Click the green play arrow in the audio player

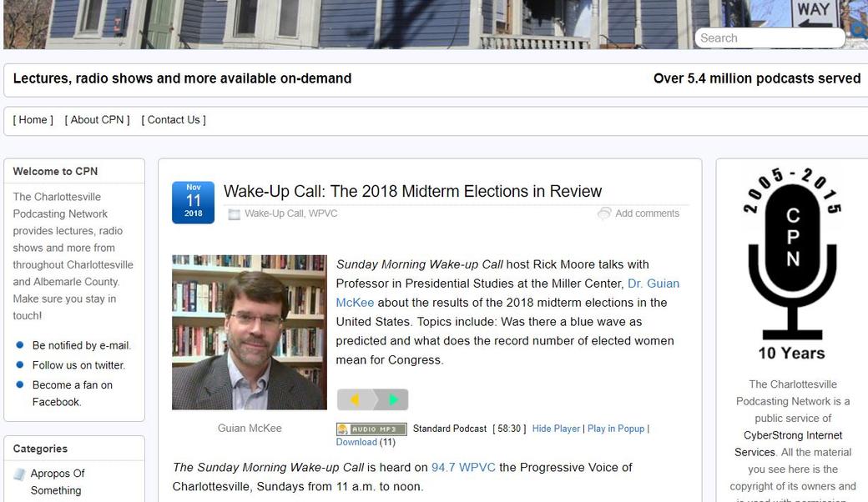point(393,400)
